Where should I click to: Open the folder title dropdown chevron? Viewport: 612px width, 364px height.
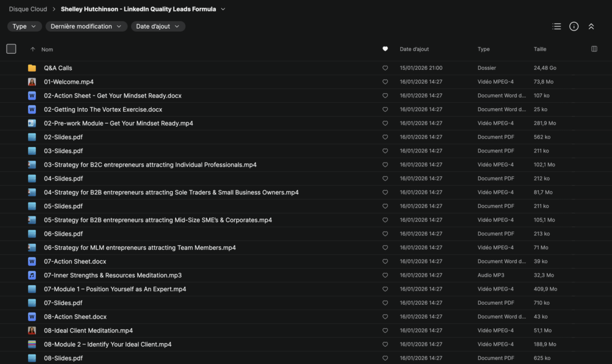223,10
